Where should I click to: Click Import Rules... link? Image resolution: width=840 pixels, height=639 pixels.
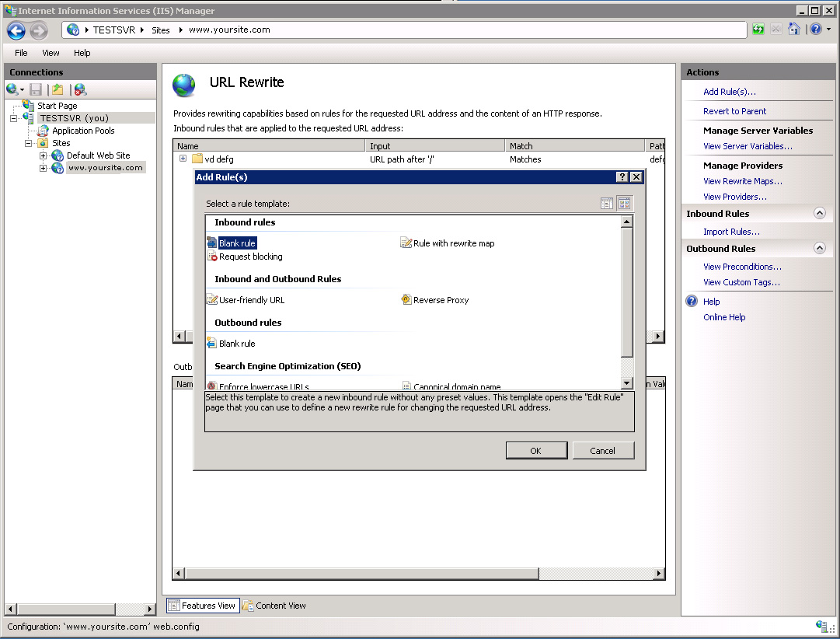[x=731, y=232]
